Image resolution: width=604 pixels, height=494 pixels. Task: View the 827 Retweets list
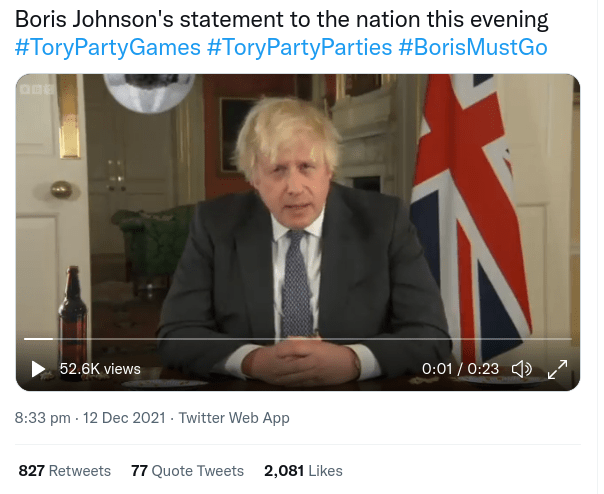(65, 470)
